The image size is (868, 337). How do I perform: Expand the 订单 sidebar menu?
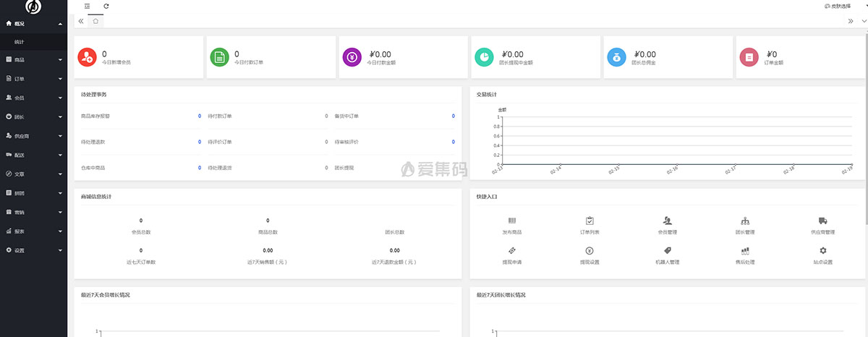pyautogui.click(x=33, y=79)
